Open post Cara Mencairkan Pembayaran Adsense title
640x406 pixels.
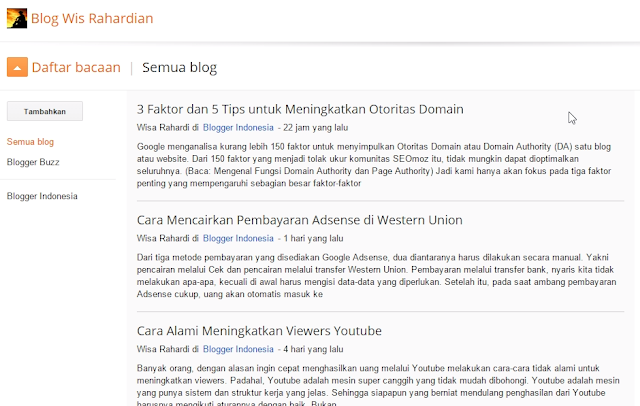coord(300,220)
